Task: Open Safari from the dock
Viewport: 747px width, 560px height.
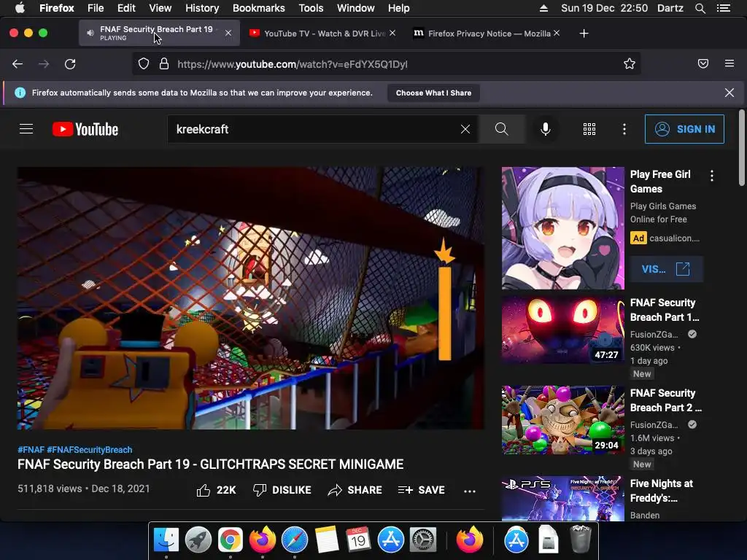Action: 295,540
